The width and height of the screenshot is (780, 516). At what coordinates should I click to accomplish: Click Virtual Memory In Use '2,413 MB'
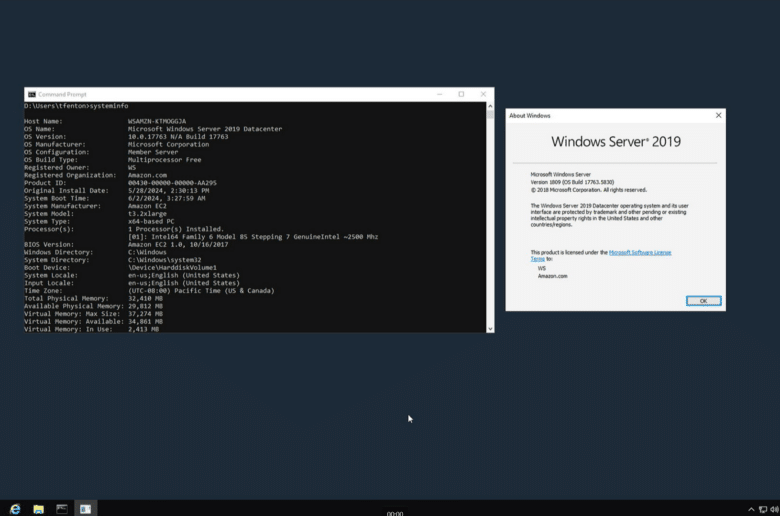[143, 329]
